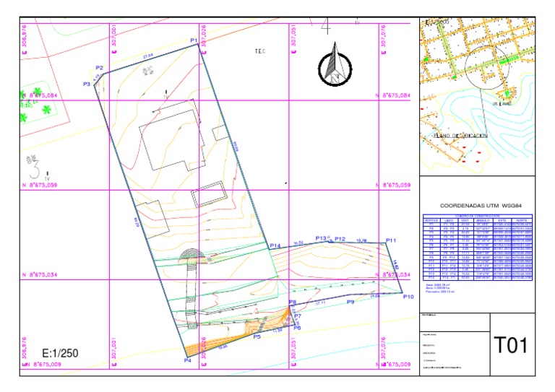Click vertex label P13

[x=321, y=238]
